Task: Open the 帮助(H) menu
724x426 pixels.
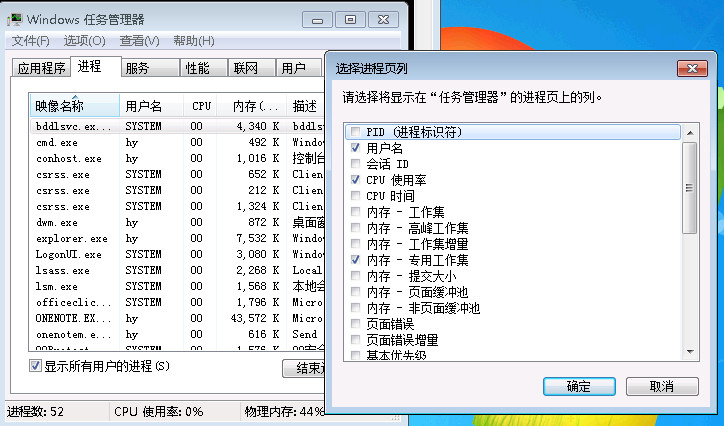Action: pyautogui.click(x=194, y=41)
